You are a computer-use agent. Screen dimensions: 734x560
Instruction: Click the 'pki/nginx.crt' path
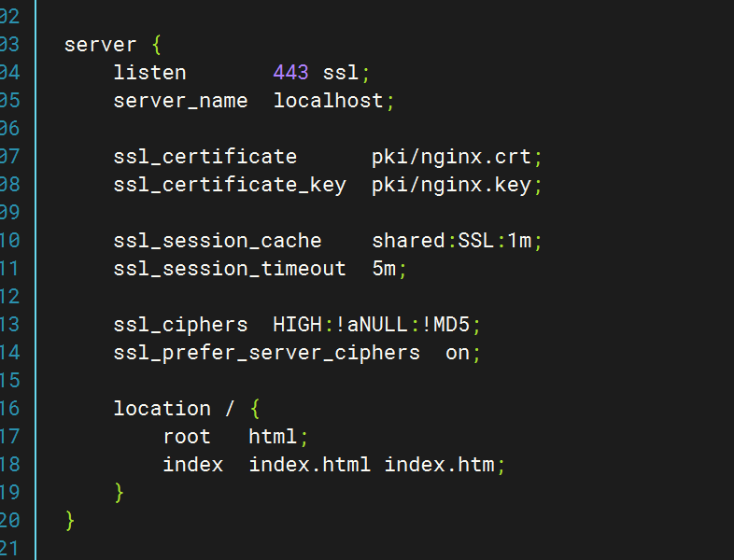click(x=451, y=158)
